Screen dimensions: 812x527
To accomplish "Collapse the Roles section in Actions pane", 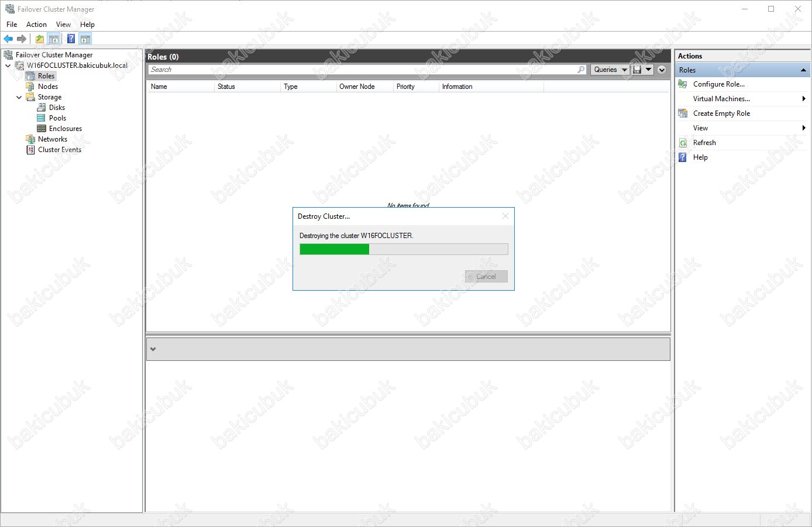I will 803,70.
